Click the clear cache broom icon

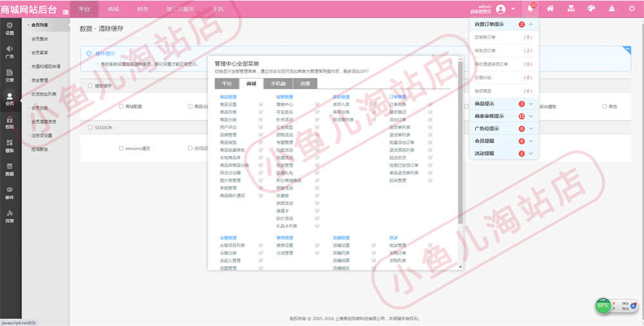coord(612,8)
